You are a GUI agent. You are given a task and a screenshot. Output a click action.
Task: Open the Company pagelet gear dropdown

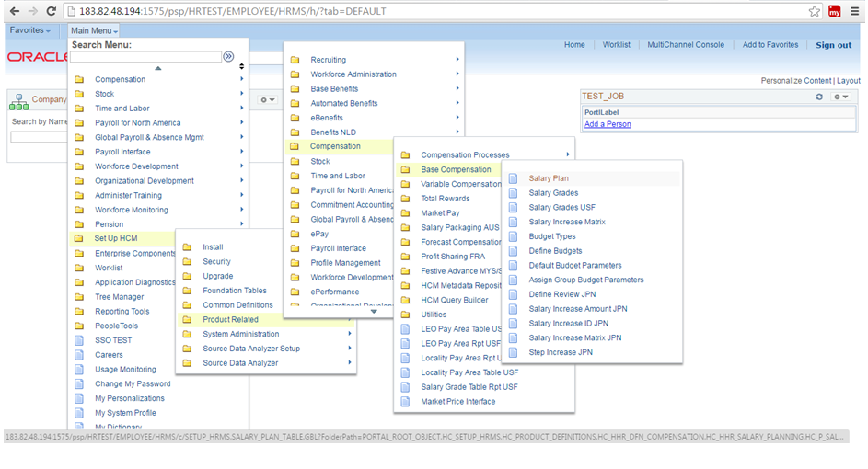(x=268, y=100)
